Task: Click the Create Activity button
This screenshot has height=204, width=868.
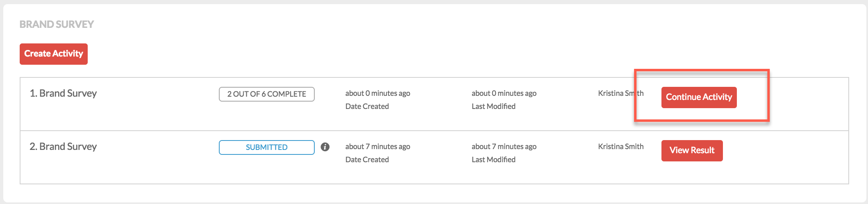Action: [54, 54]
